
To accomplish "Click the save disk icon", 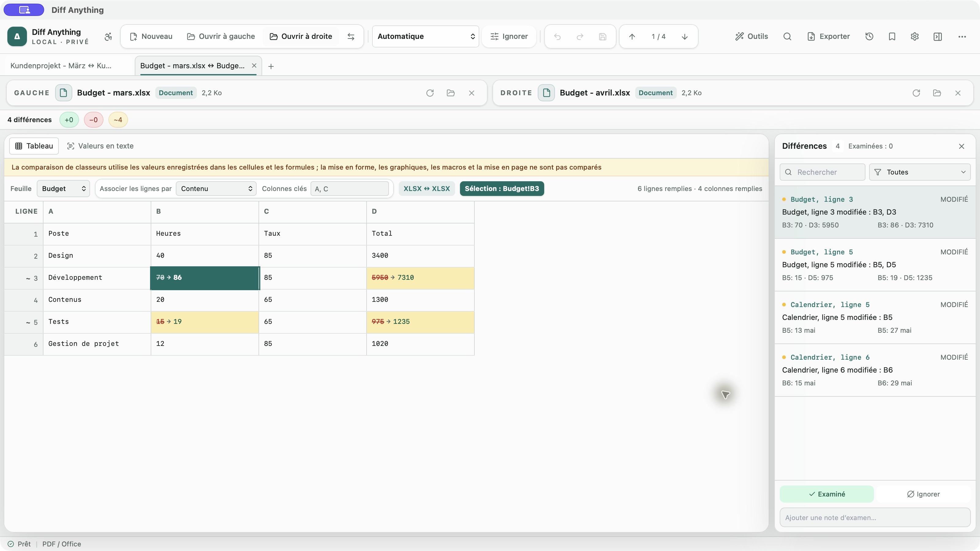I will [603, 36].
